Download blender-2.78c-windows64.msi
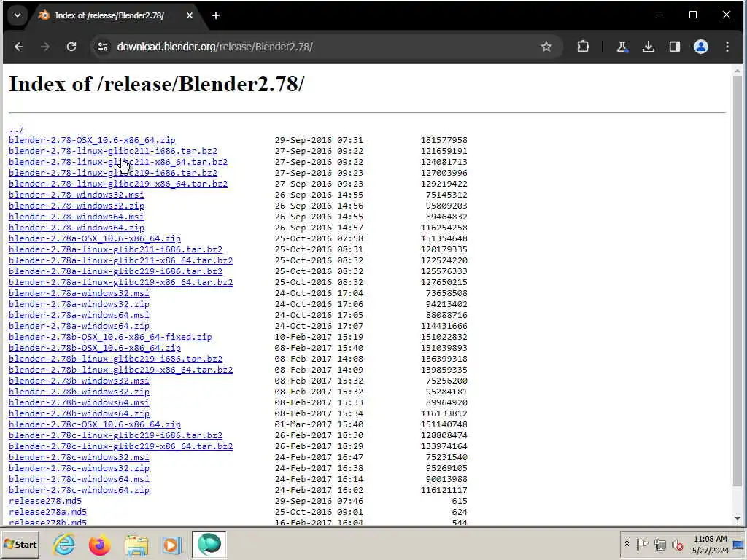Viewport: 747px width, 560px height. [79, 480]
